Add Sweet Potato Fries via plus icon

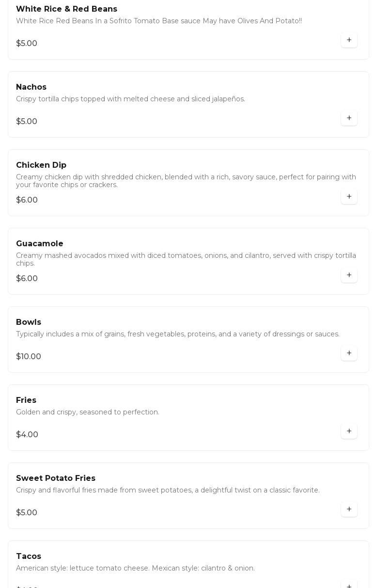click(349, 509)
